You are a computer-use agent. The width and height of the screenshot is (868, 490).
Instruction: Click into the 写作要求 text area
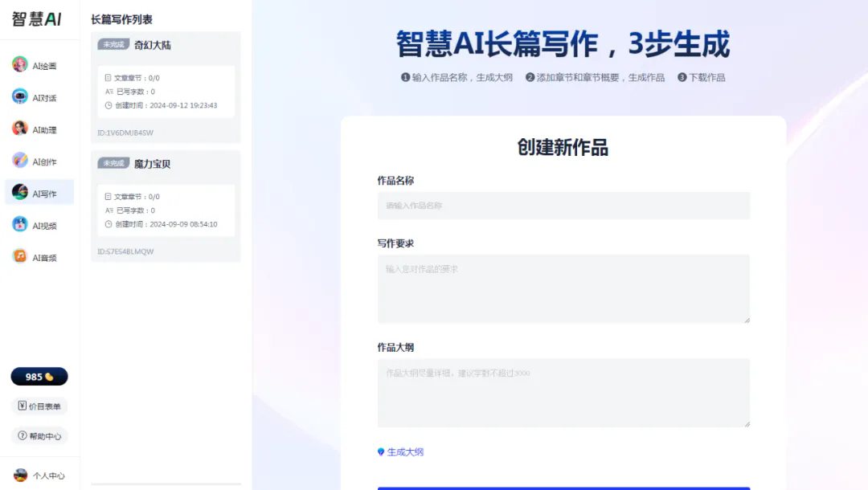coord(563,289)
